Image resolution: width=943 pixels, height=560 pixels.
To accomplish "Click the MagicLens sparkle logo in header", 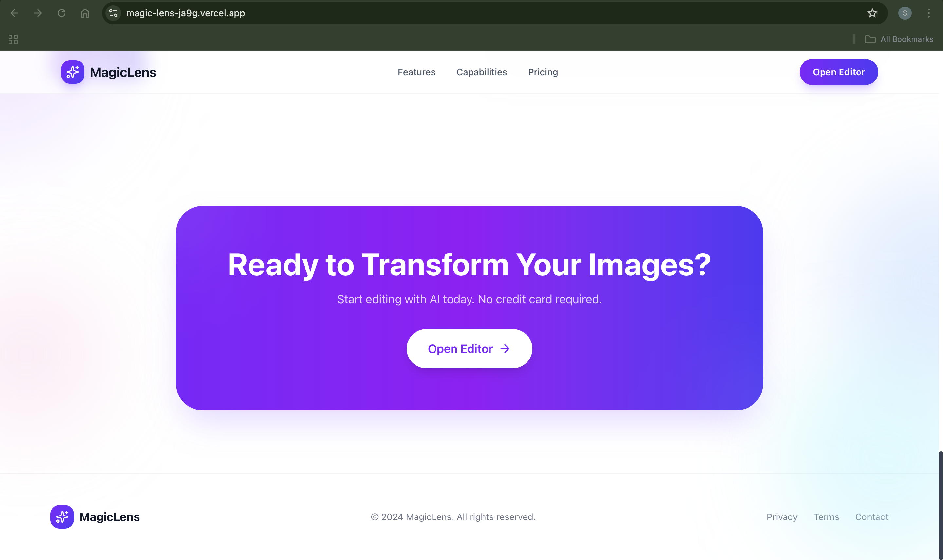I will tap(72, 72).
